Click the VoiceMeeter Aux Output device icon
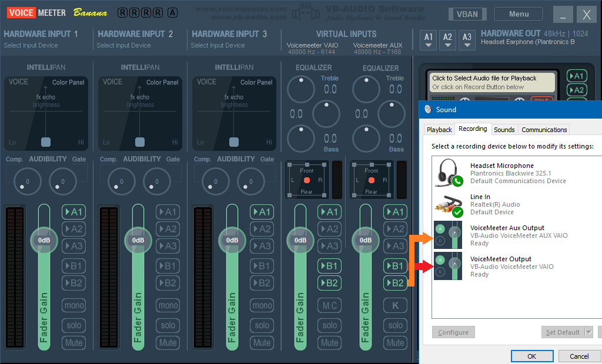This screenshot has width=602, height=364. (x=447, y=235)
